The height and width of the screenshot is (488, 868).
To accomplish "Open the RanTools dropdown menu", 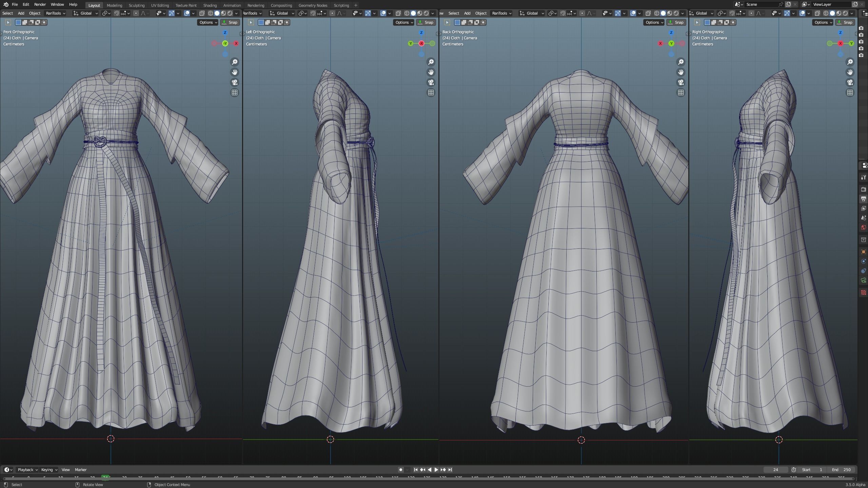I will point(54,13).
